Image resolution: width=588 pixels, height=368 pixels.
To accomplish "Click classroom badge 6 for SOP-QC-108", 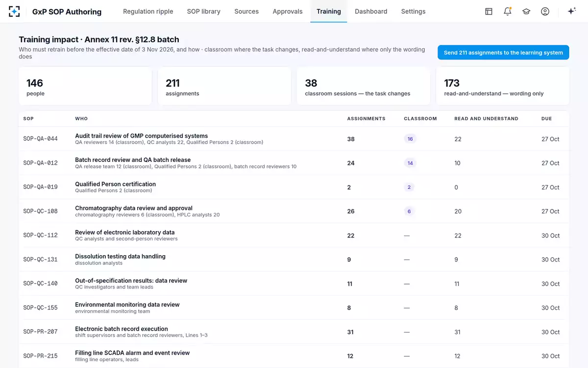I will pyautogui.click(x=410, y=211).
